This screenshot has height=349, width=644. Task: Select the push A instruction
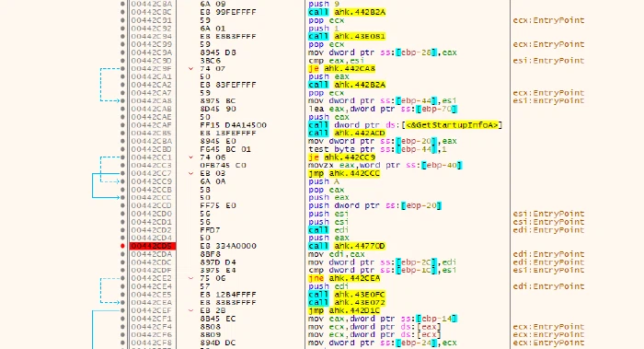[x=324, y=181]
